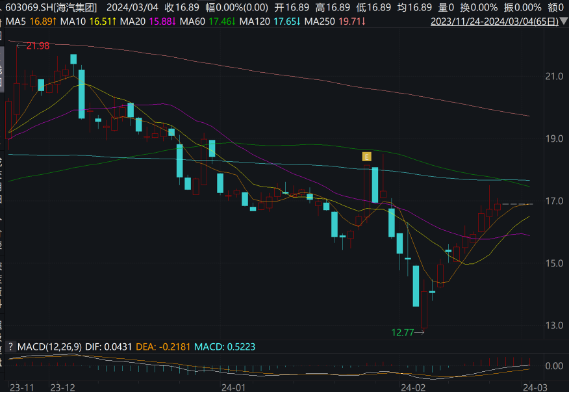Select the MA5 16.89 moving average label
The height and width of the screenshot is (393, 570).
click(31, 22)
